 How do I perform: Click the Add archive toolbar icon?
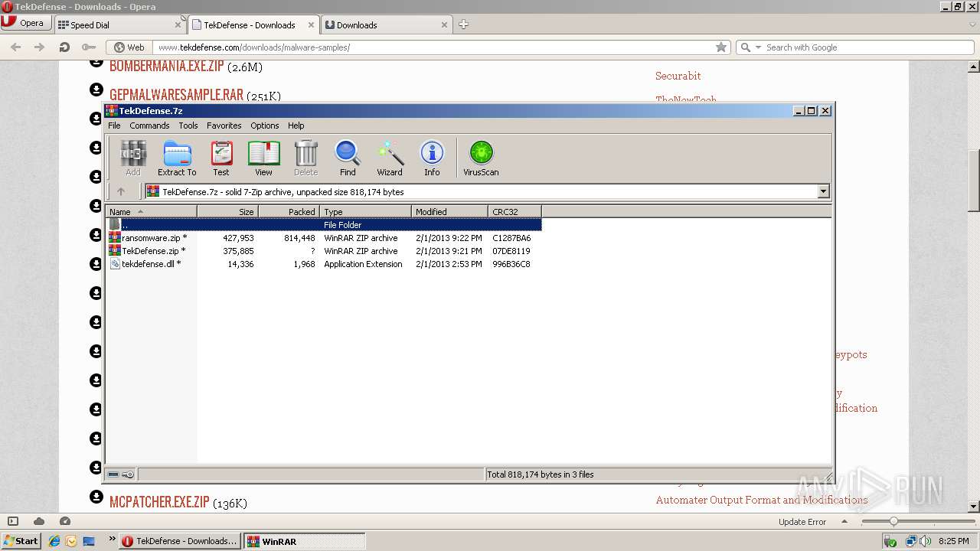coord(133,158)
